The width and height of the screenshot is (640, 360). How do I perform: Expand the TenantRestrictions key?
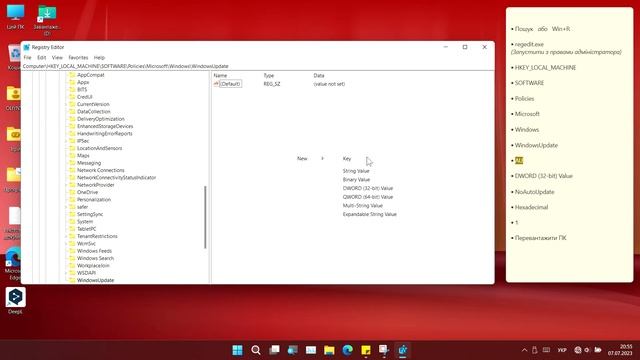(x=66, y=236)
